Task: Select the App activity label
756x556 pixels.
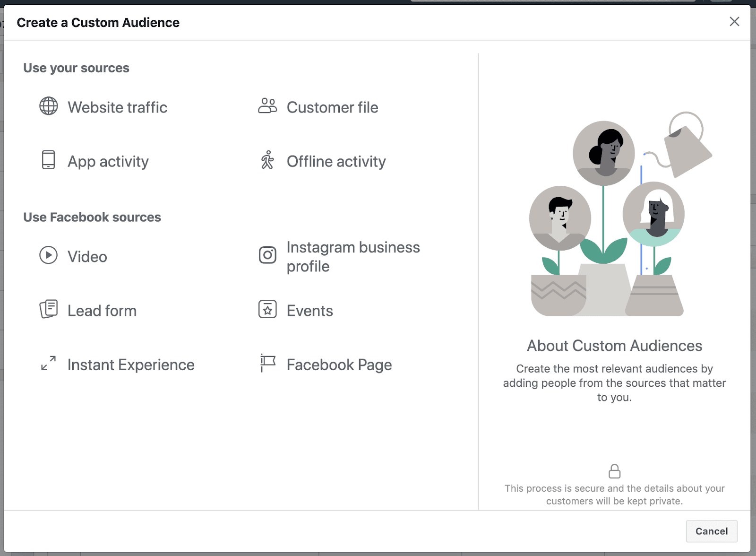Action: [108, 162]
